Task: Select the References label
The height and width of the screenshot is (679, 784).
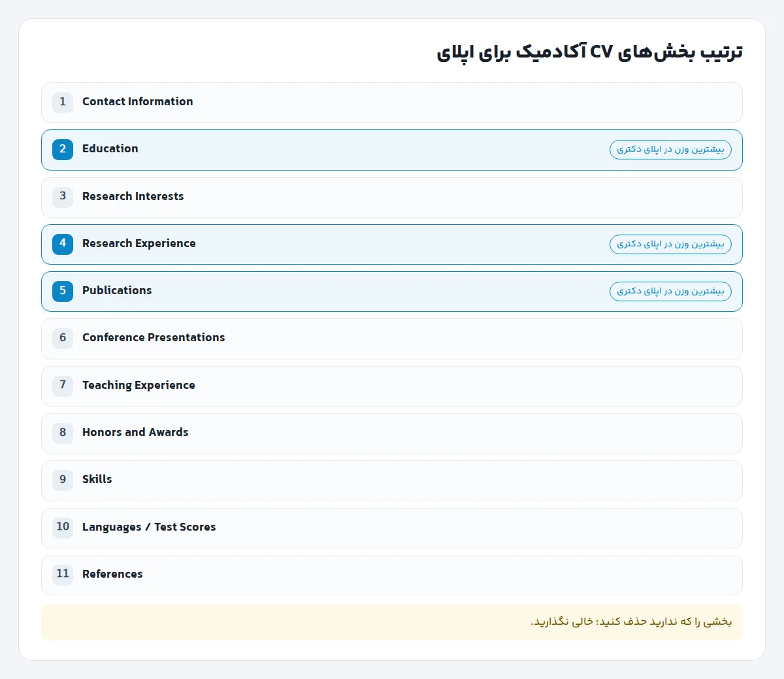Action: pyautogui.click(x=112, y=574)
